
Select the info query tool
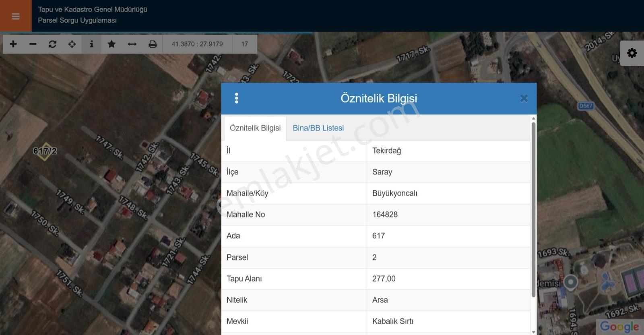pos(92,44)
